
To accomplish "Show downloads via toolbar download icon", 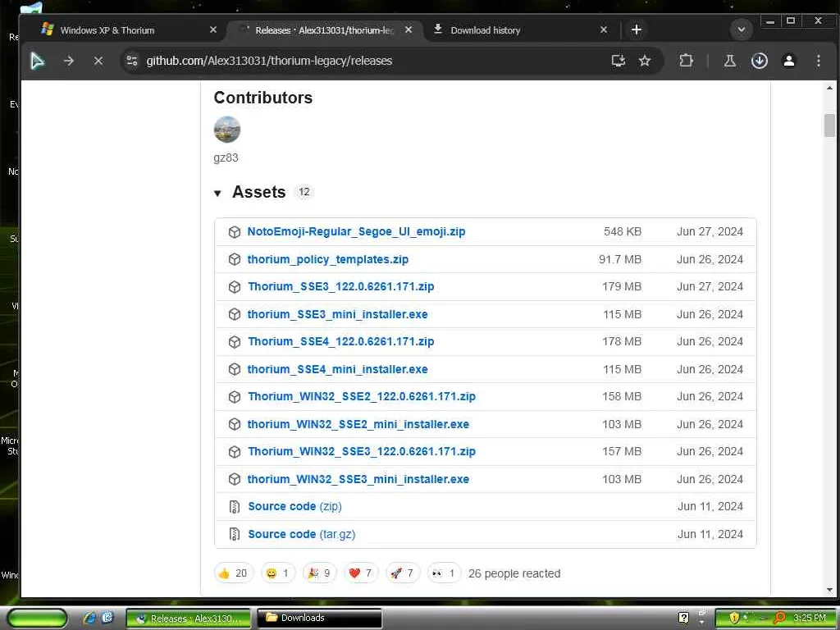I will [x=759, y=61].
